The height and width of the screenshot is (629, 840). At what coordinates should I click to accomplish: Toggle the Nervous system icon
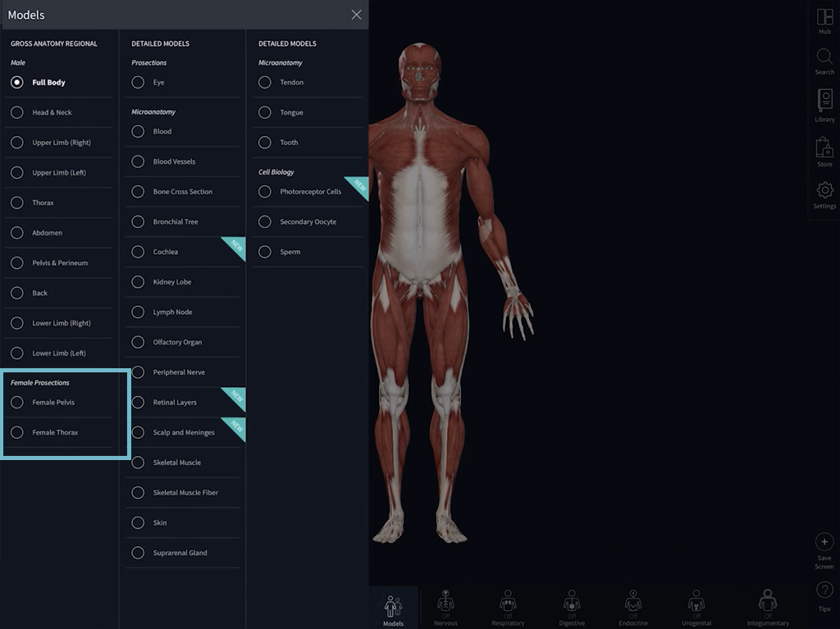pos(445,602)
